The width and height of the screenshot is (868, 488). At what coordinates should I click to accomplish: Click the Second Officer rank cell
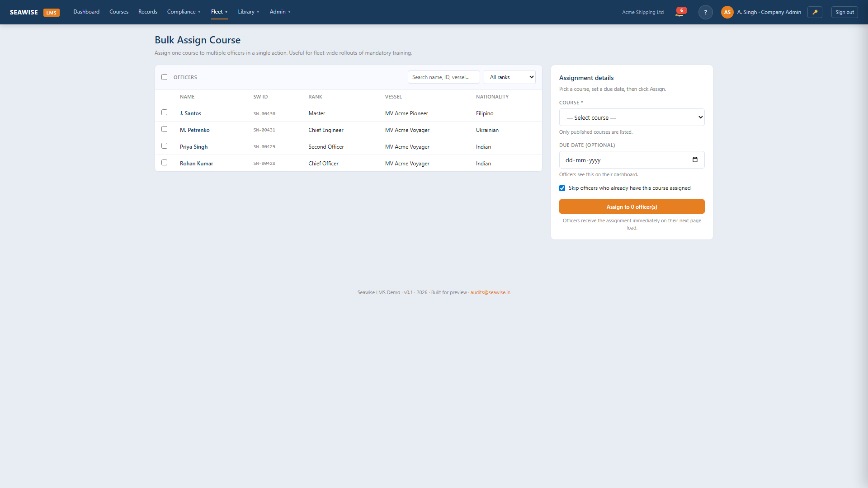[x=326, y=147]
